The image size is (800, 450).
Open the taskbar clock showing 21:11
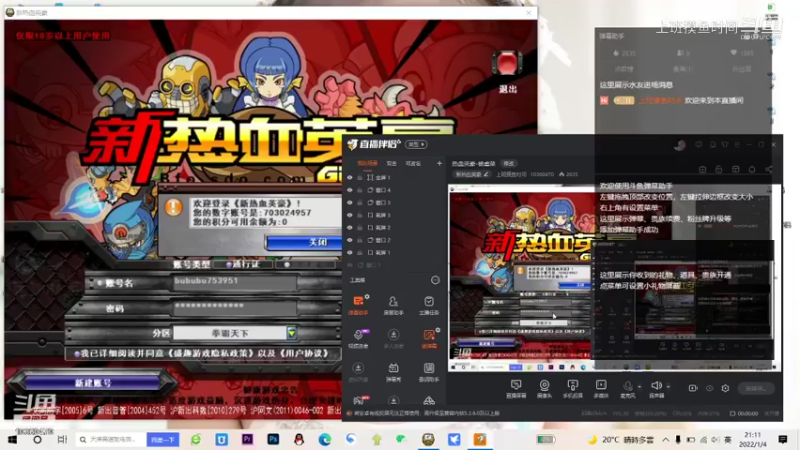click(x=753, y=439)
